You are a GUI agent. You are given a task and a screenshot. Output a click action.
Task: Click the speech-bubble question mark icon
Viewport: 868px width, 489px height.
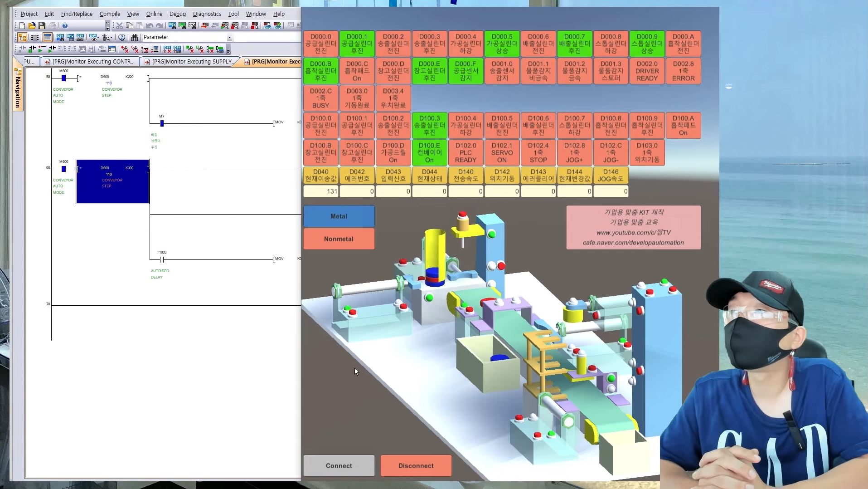coord(121,37)
